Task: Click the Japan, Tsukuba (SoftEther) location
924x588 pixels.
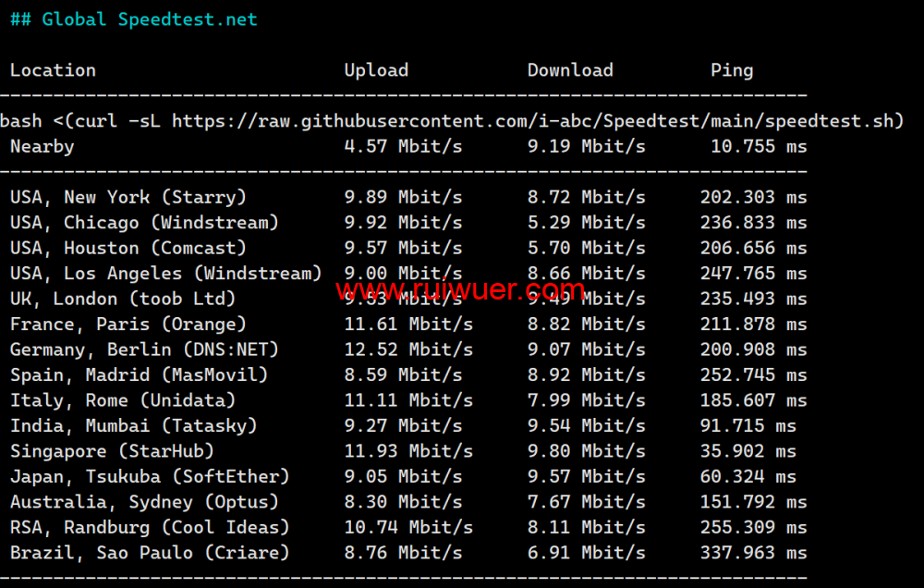Action: pyautogui.click(x=150, y=476)
